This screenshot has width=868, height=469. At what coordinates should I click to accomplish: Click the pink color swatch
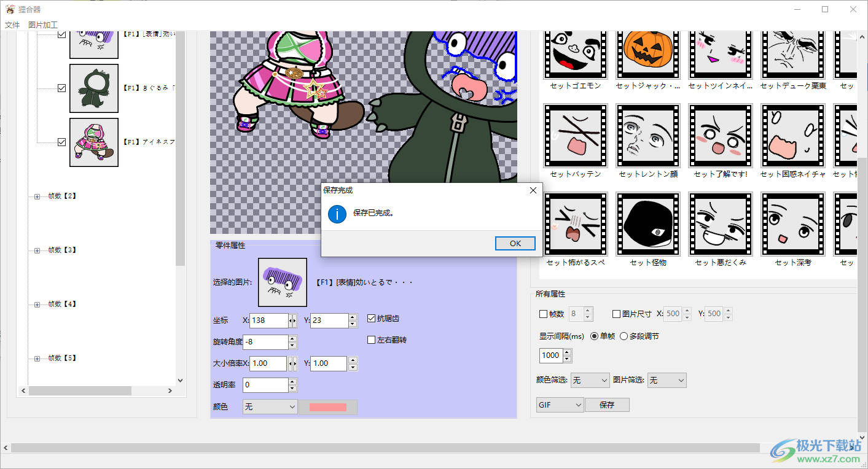pos(327,407)
